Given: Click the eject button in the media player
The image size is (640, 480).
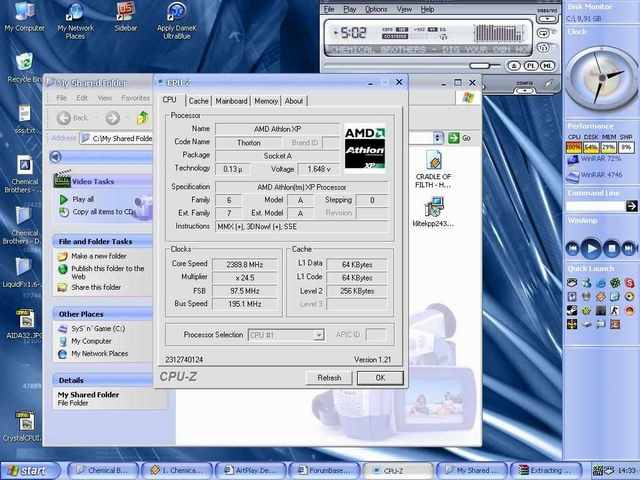Looking at the screenshot, I should 514,66.
